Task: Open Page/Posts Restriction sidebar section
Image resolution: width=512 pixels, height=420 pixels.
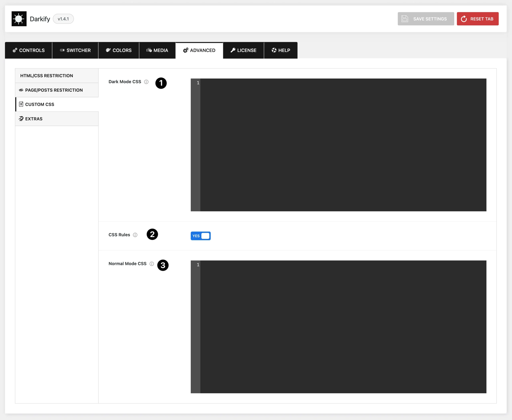Action: pos(54,90)
